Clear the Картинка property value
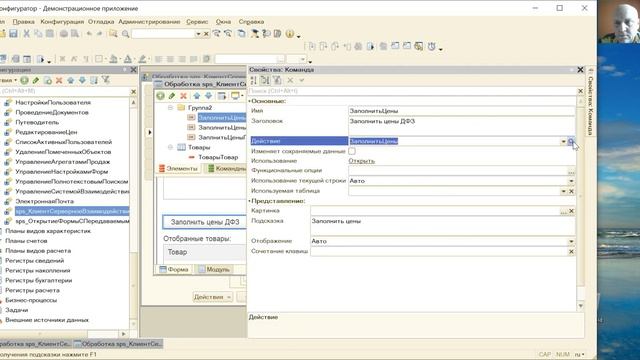The image size is (640, 360). point(571,211)
